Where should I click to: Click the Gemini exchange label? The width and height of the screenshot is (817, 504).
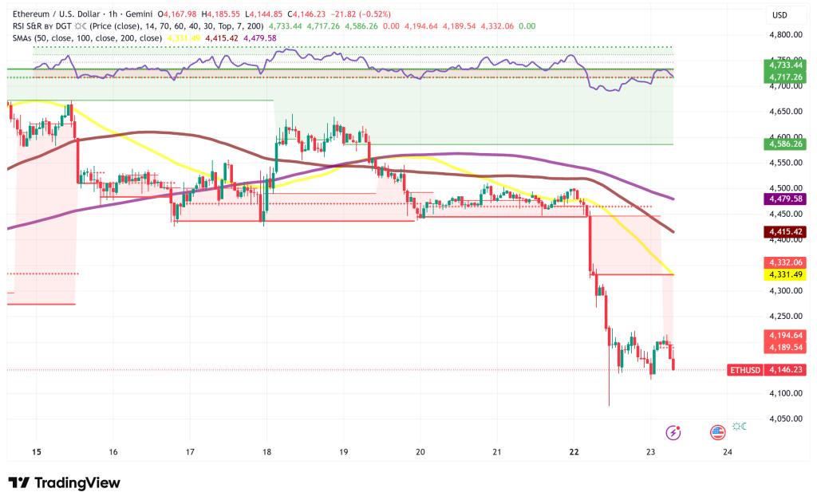click(x=139, y=14)
